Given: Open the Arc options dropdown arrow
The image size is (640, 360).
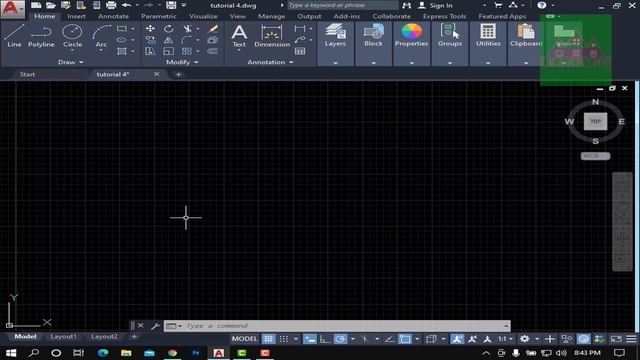Looking at the screenshot, I should coord(101,51).
